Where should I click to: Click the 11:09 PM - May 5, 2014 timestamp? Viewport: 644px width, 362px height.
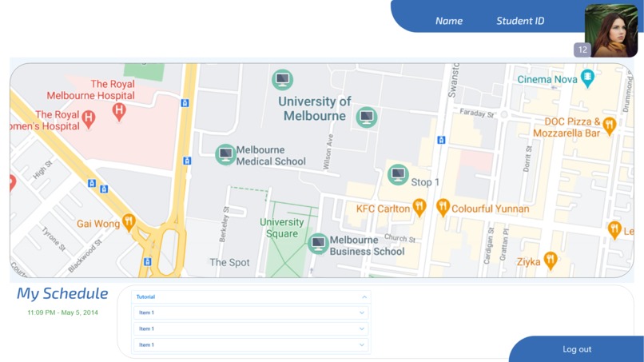(62, 312)
